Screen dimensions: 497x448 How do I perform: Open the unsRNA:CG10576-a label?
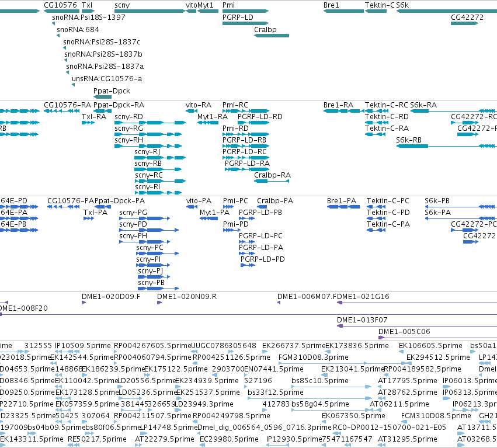point(107,79)
